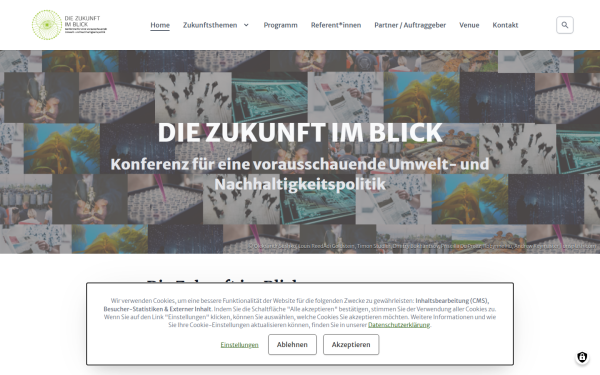Go to the Home menu item

click(x=160, y=25)
